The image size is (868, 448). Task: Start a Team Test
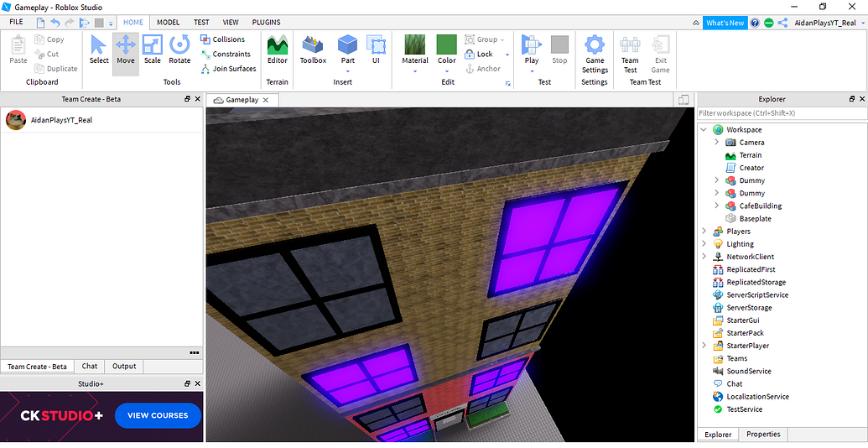(630, 55)
